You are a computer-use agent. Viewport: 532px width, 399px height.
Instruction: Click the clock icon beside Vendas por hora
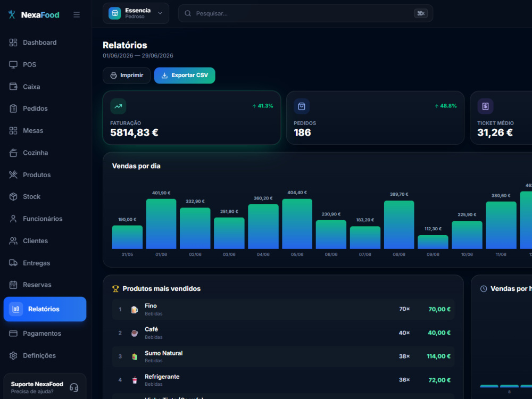click(x=484, y=289)
